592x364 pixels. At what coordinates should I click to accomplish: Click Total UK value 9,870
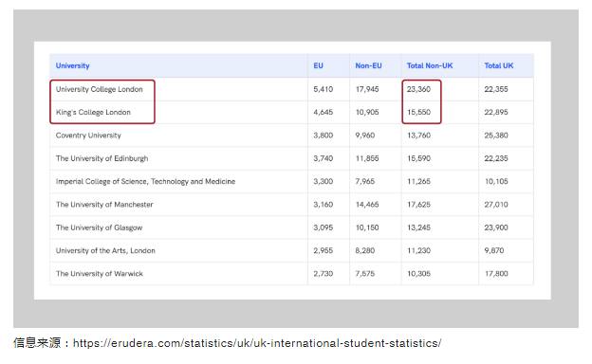tap(494, 250)
